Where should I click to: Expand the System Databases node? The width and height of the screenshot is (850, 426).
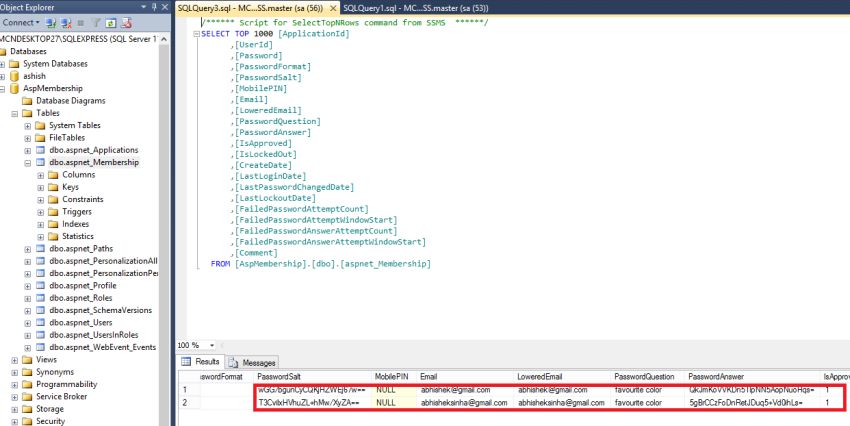(3, 64)
